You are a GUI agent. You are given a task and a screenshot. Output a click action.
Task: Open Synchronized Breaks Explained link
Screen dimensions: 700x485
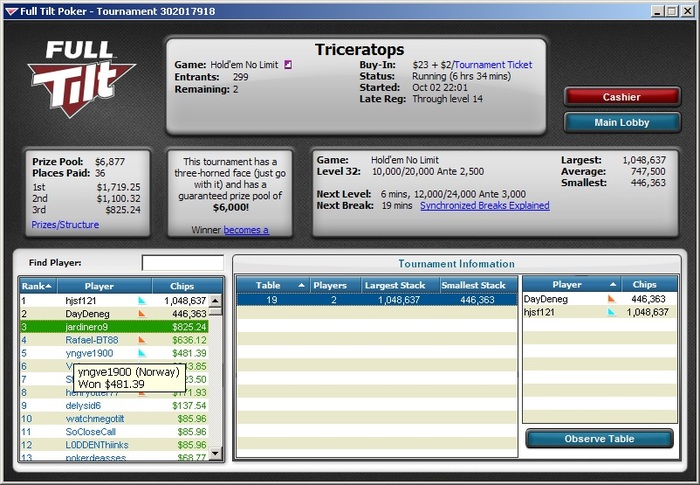485,205
